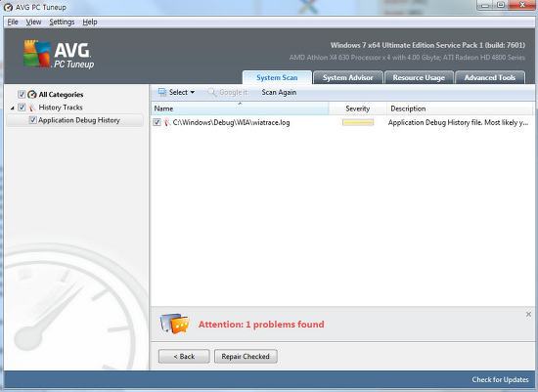
Task: Sort by the Name column header
Action: tap(240, 109)
